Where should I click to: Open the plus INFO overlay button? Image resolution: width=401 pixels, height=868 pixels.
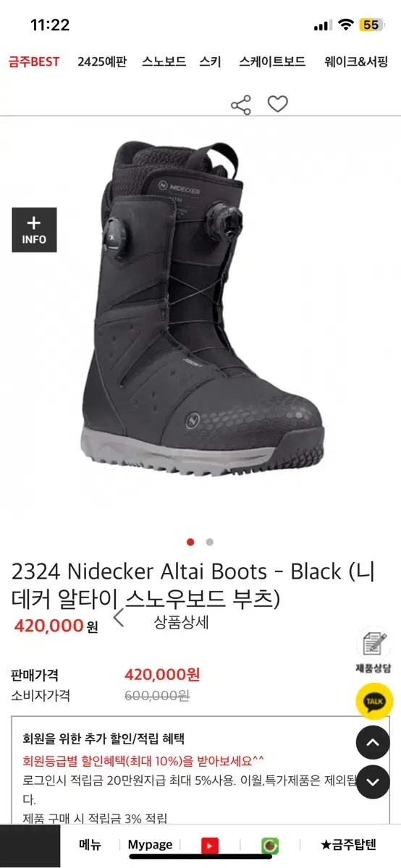(x=34, y=230)
